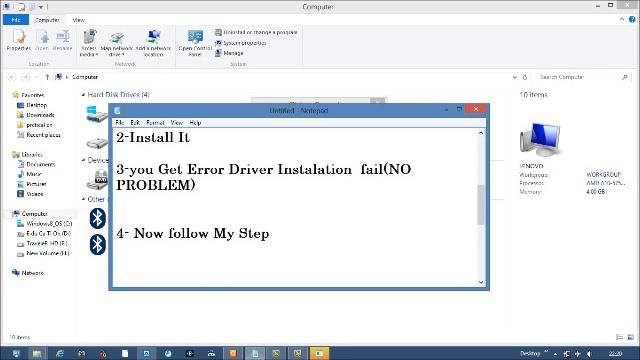The width and height of the screenshot is (640, 360).
Task: Click in Notepad text '2-Install It'
Action: (x=153, y=137)
